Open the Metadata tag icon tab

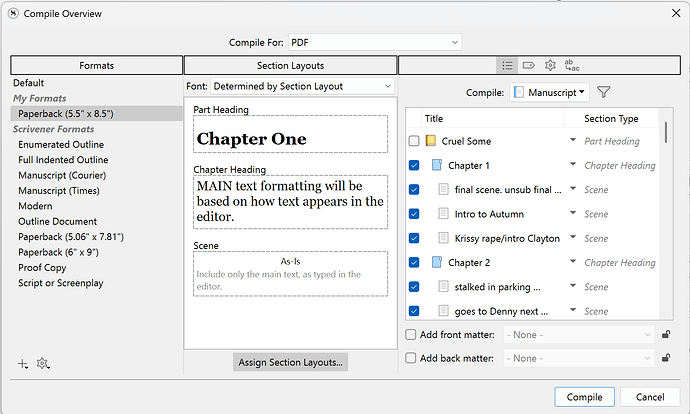pyautogui.click(x=529, y=66)
